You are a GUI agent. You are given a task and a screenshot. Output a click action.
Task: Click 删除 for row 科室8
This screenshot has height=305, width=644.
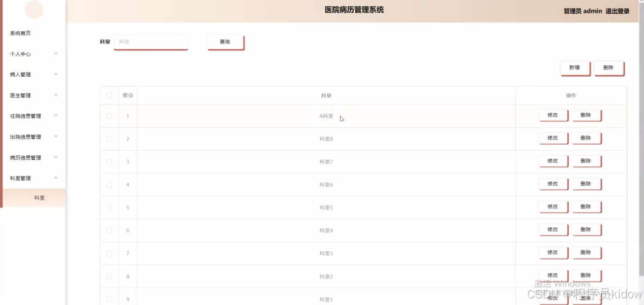[x=587, y=138]
